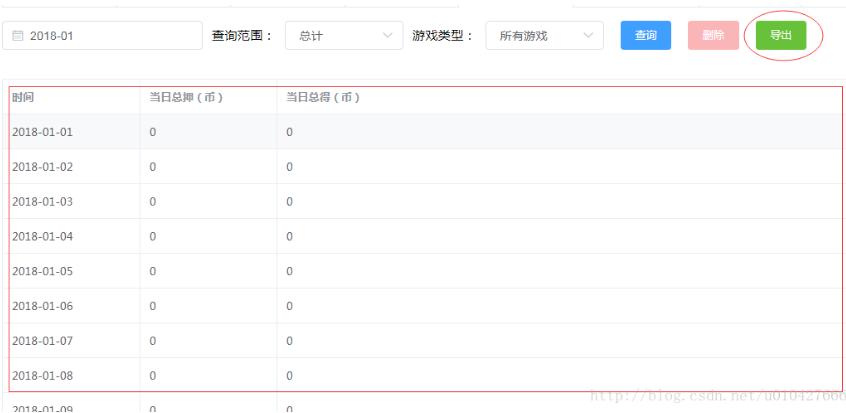Click the 当日总得(币) column header
This screenshot has width=846, height=413.
(323, 97)
